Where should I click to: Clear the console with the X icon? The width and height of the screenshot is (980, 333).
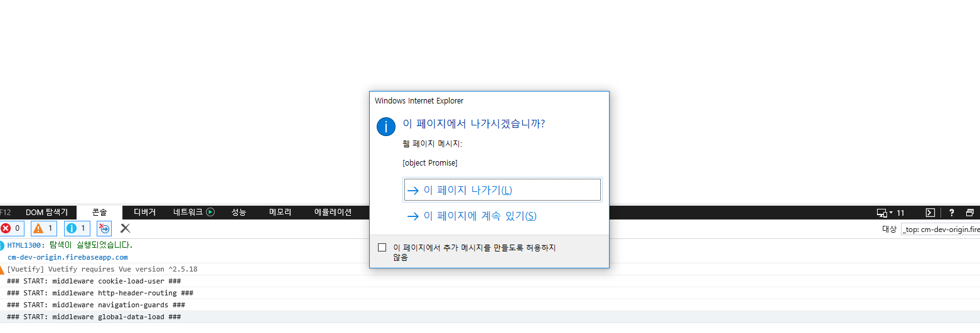[x=126, y=228]
